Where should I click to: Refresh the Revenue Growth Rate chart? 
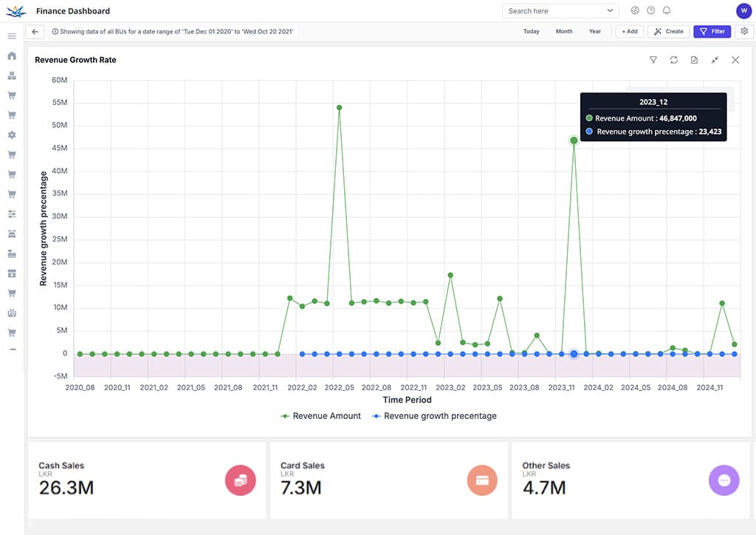pyautogui.click(x=673, y=60)
